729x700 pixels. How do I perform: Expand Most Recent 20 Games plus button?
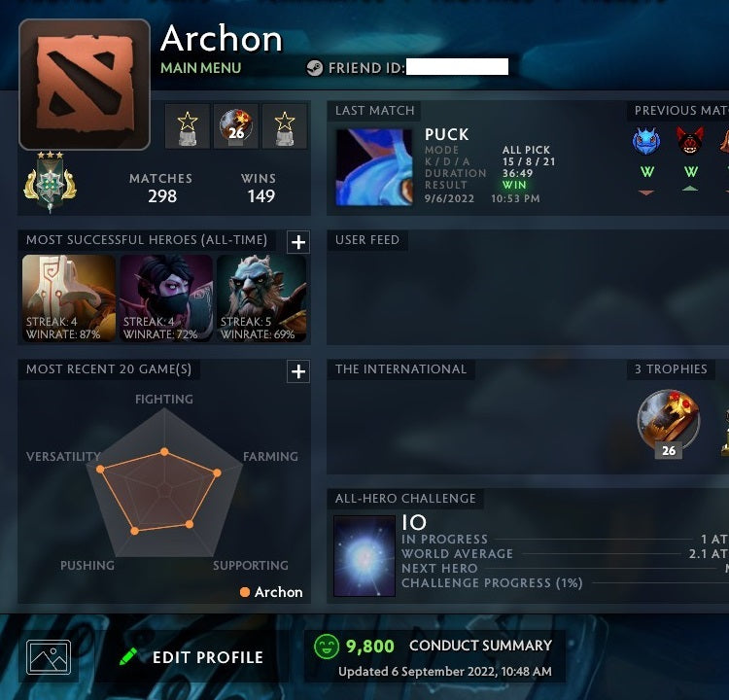coord(298,371)
